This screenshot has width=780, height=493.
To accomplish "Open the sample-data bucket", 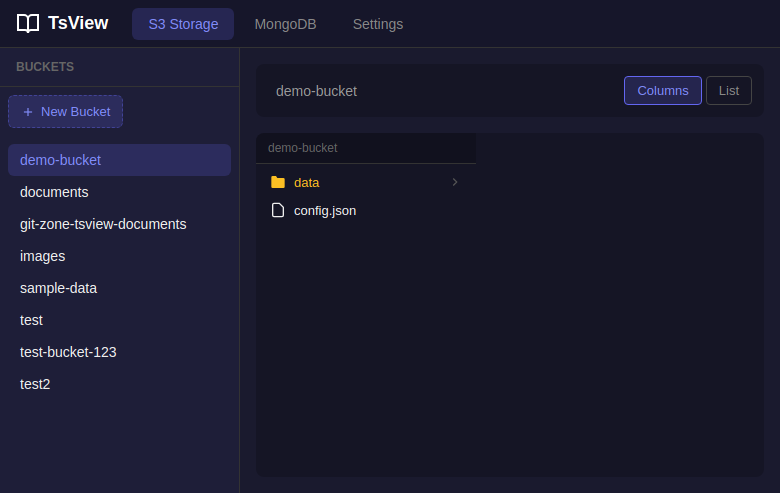I will tap(58, 288).
